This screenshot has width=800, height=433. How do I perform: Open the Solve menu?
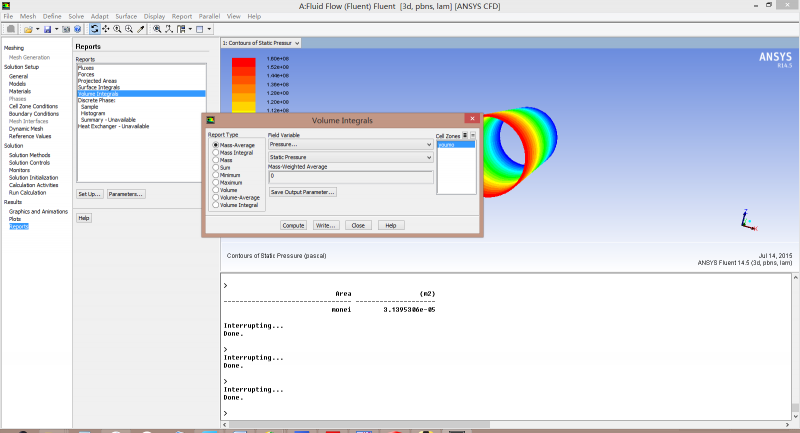(76, 16)
